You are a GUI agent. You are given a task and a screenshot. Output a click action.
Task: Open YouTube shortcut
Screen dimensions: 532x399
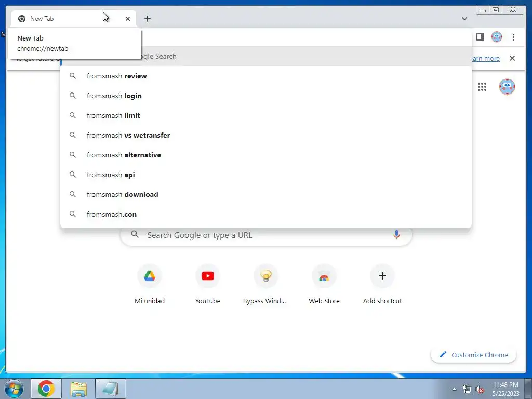tap(208, 285)
